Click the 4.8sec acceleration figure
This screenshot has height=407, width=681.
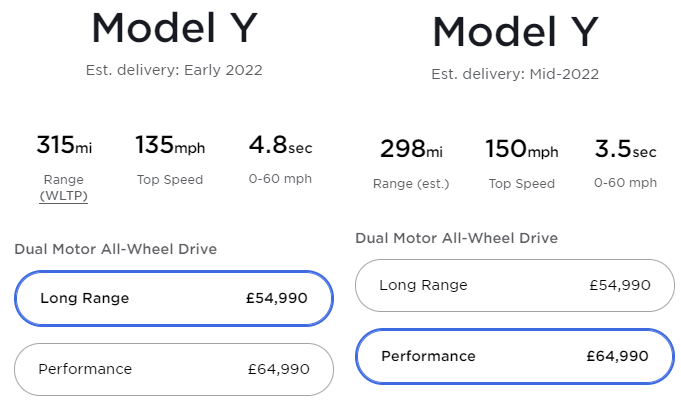280,146
